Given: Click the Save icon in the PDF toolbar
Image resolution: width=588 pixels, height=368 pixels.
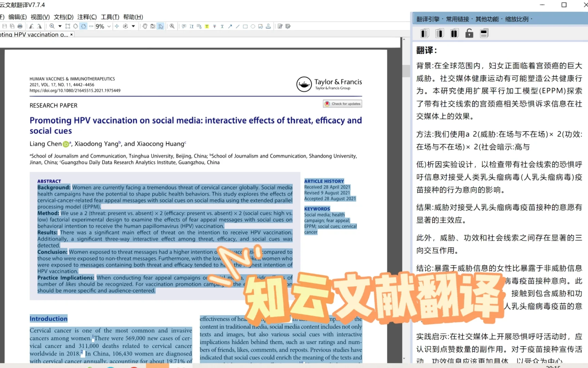Looking at the screenshot, I should coord(4,26).
